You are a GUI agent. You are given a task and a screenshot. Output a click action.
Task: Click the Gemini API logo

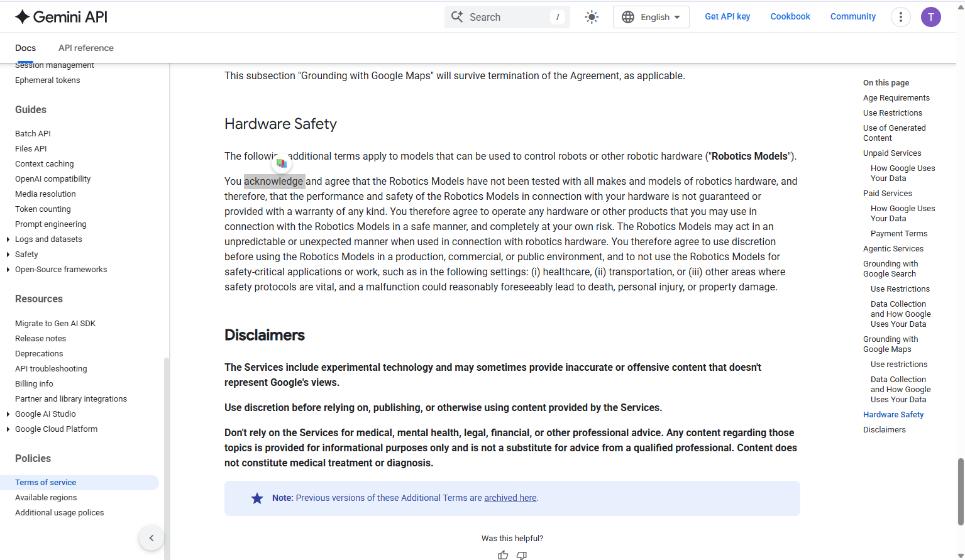[x=61, y=17]
